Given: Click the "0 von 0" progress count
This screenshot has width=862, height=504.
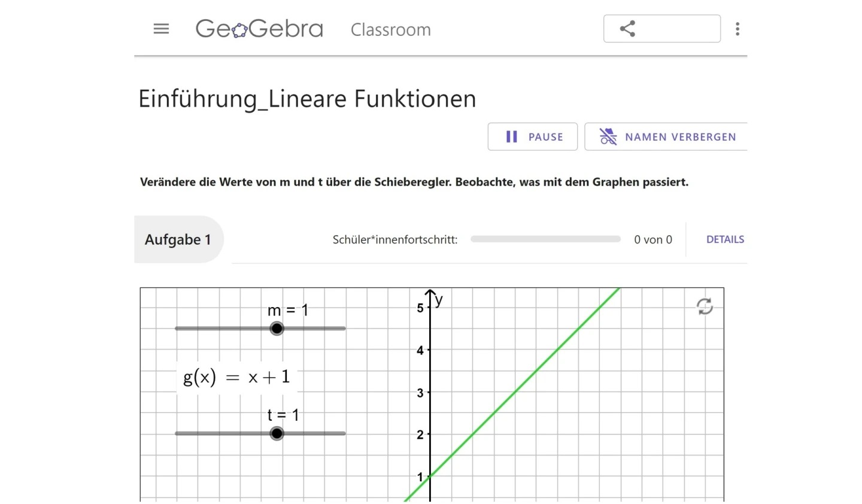Looking at the screenshot, I should (x=652, y=239).
